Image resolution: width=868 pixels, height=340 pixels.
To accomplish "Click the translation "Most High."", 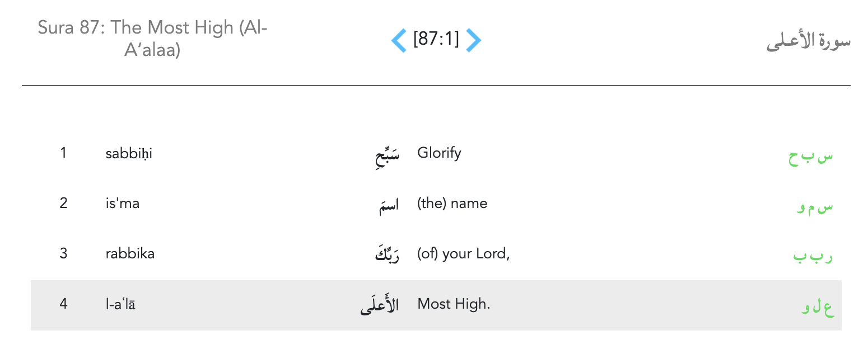I will click(x=454, y=305).
